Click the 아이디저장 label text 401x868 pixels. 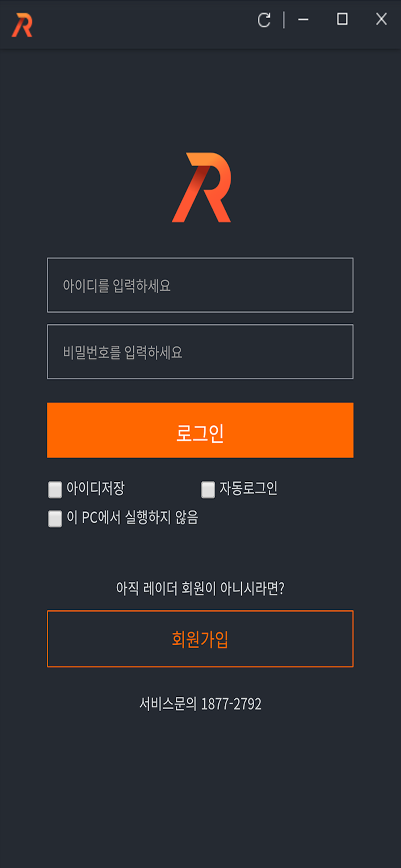tap(95, 489)
